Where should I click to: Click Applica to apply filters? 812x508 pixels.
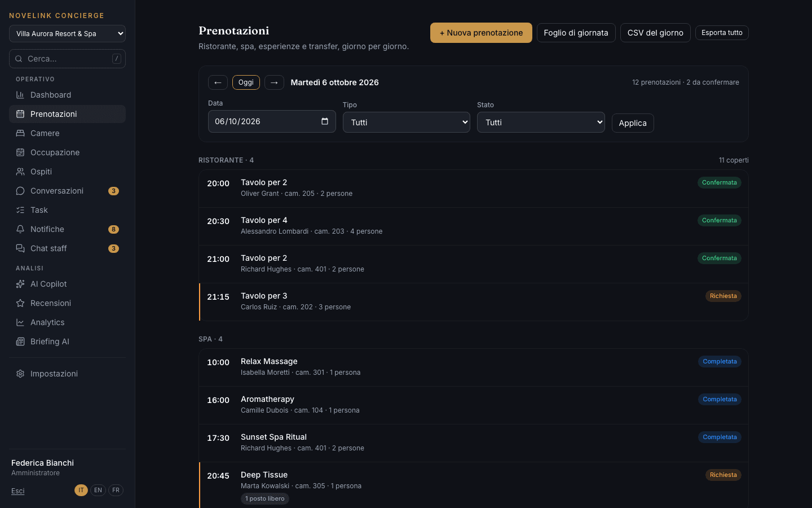click(x=633, y=123)
